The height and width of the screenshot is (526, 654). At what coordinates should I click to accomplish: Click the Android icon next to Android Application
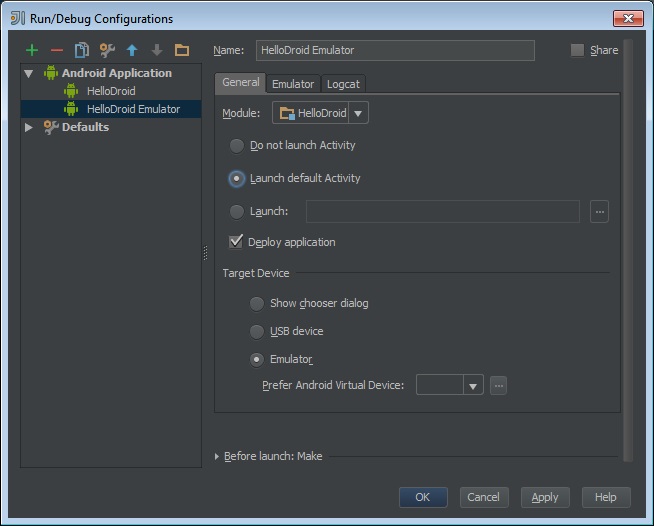(51, 73)
